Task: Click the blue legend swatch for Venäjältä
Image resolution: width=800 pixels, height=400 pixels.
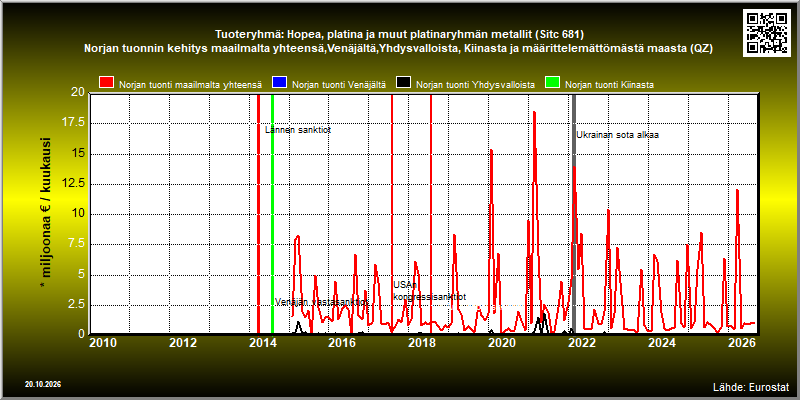Action: coord(280,83)
